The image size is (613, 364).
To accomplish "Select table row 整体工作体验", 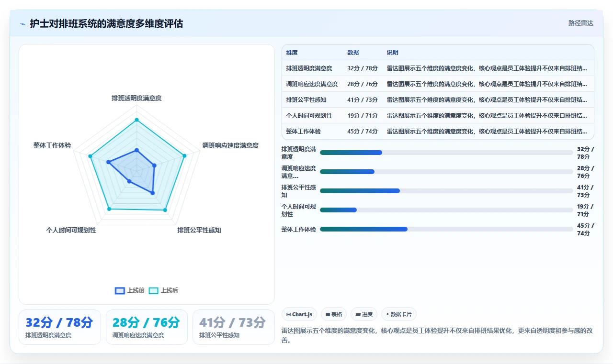I will 438,131.
